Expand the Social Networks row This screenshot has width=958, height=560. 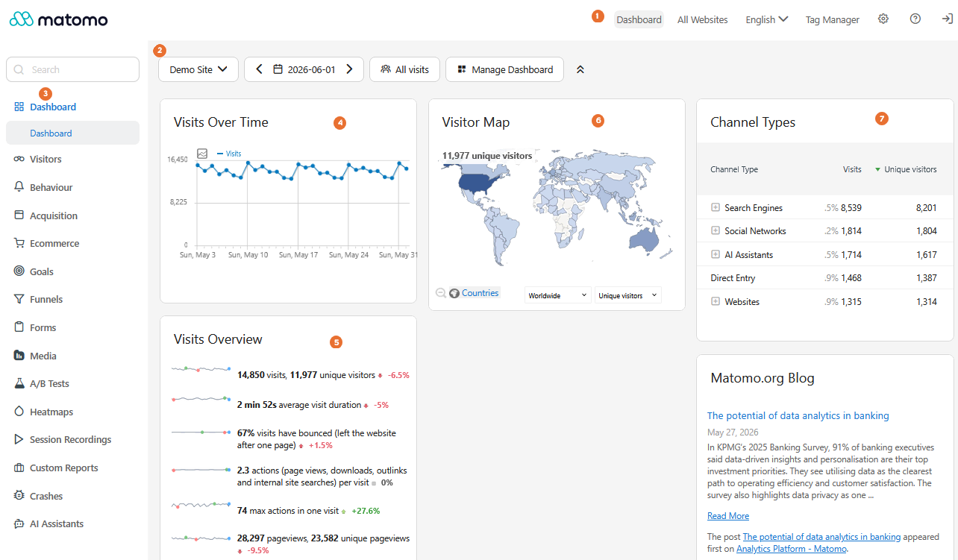coord(716,231)
